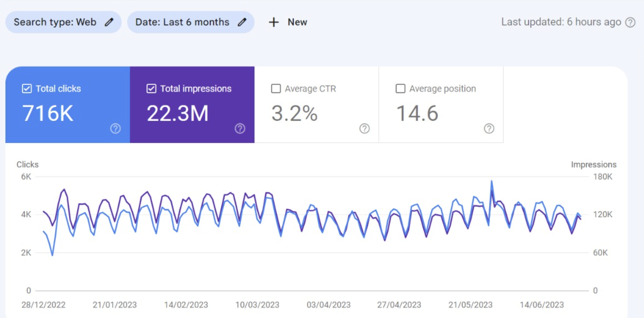Click the plus icon beside New
644x318 pixels.
tap(274, 22)
